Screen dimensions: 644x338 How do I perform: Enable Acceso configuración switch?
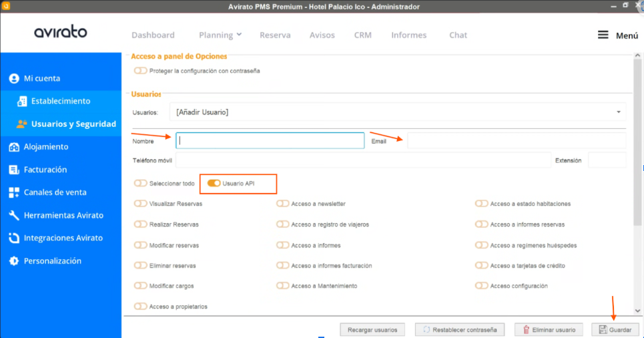coord(481,286)
